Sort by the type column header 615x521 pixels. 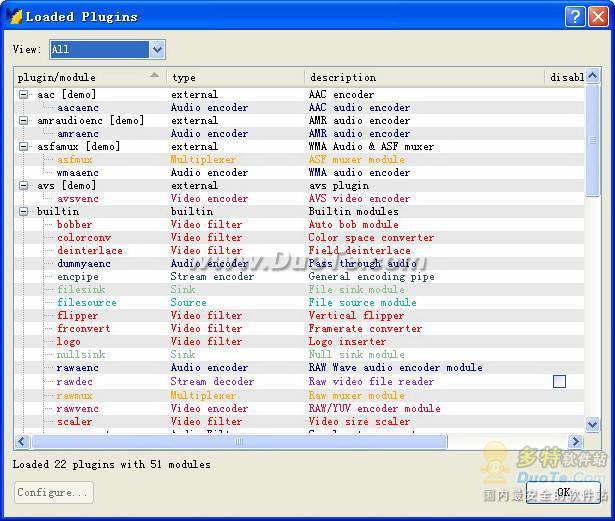[236, 77]
